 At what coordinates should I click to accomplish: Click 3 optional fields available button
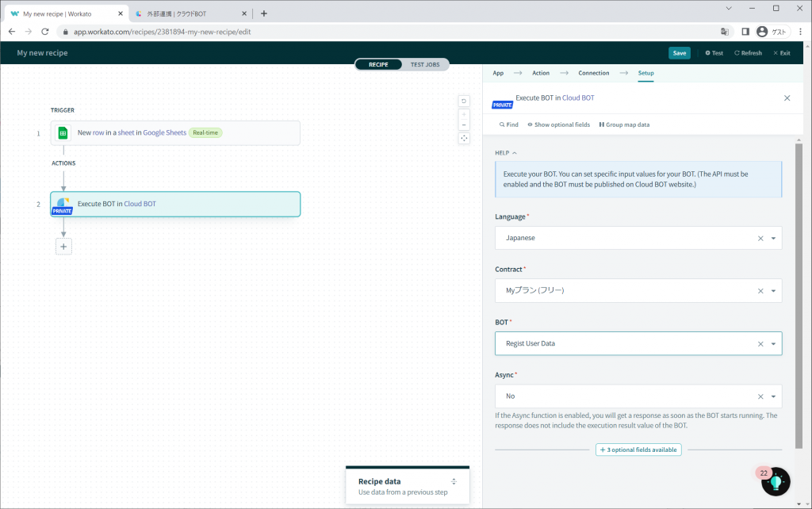click(x=638, y=450)
